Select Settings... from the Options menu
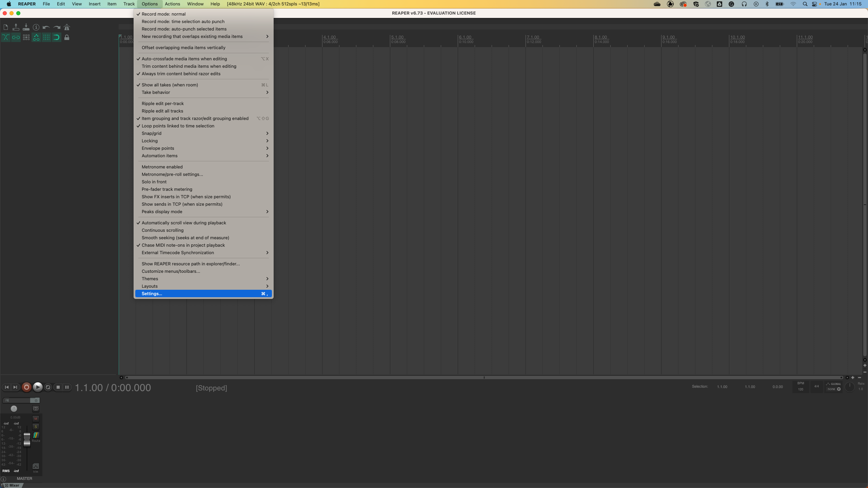868x488 pixels. click(x=152, y=293)
